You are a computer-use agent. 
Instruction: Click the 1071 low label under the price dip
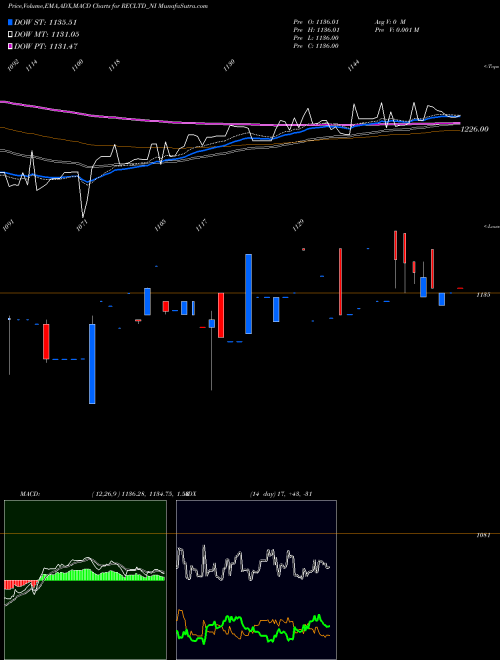(x=82, y=225)
